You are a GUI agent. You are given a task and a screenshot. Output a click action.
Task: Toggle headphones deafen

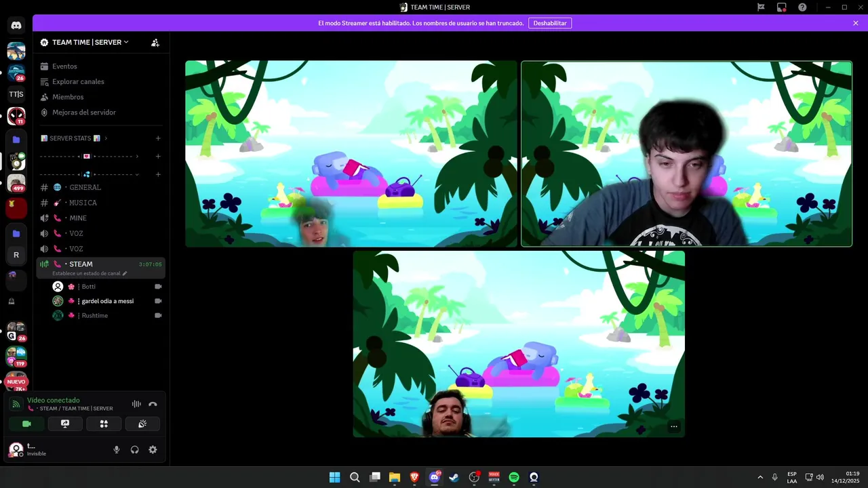(134, 449)
